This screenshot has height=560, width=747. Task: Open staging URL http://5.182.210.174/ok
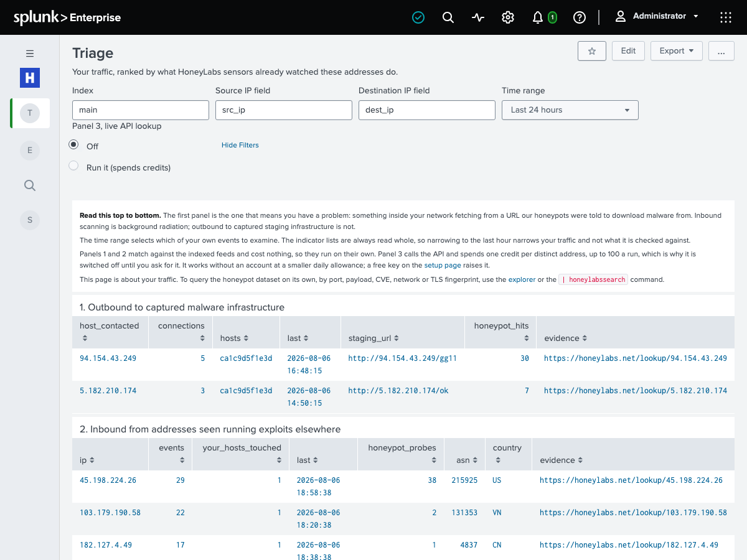(x=398, y=391)
